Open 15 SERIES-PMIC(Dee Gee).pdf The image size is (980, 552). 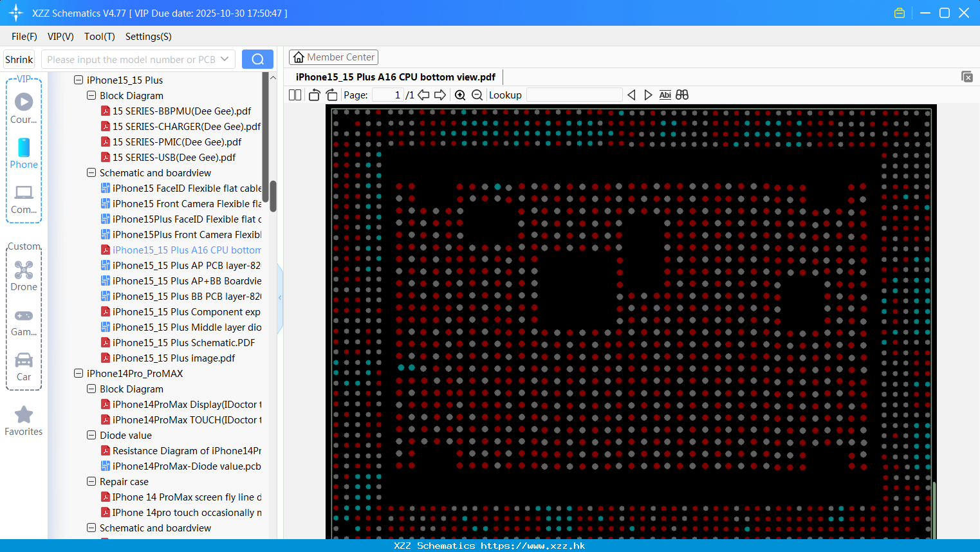coord(171,142)
